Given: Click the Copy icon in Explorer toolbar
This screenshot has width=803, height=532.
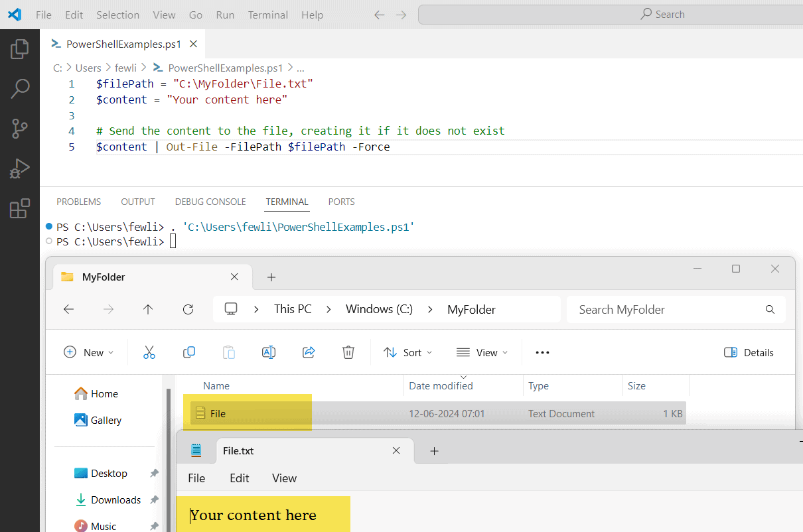Looking at the screenshot, I should click(x=188, y=352).
